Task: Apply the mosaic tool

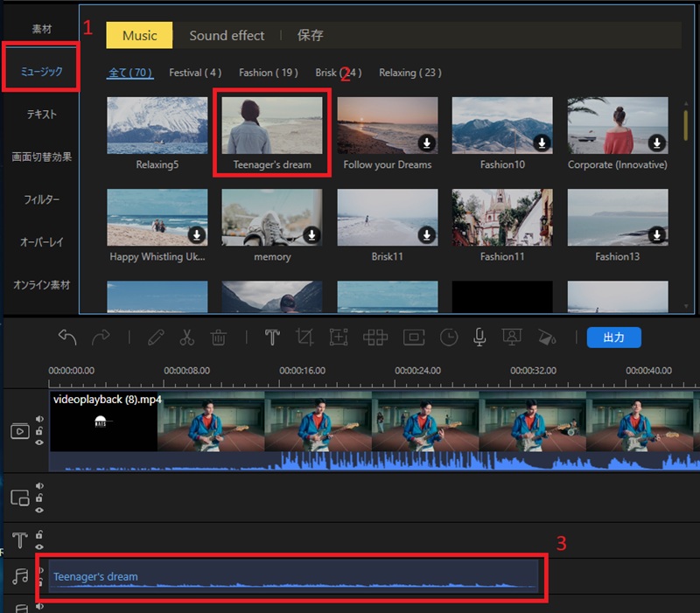Action: coord(375,338)
